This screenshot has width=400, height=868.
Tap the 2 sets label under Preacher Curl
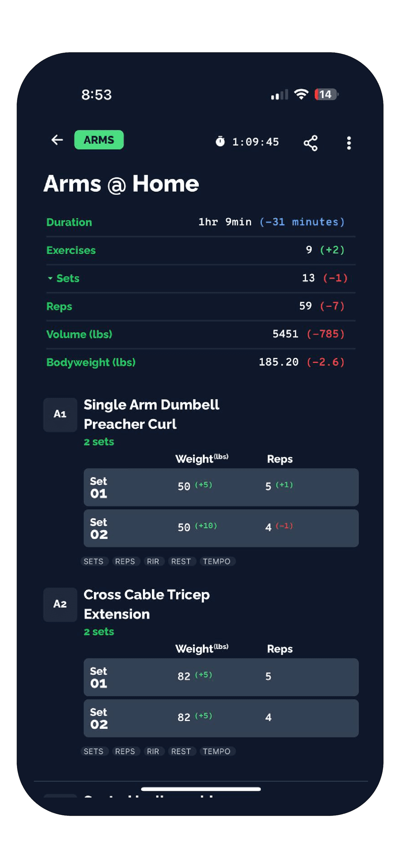(98, 442)
